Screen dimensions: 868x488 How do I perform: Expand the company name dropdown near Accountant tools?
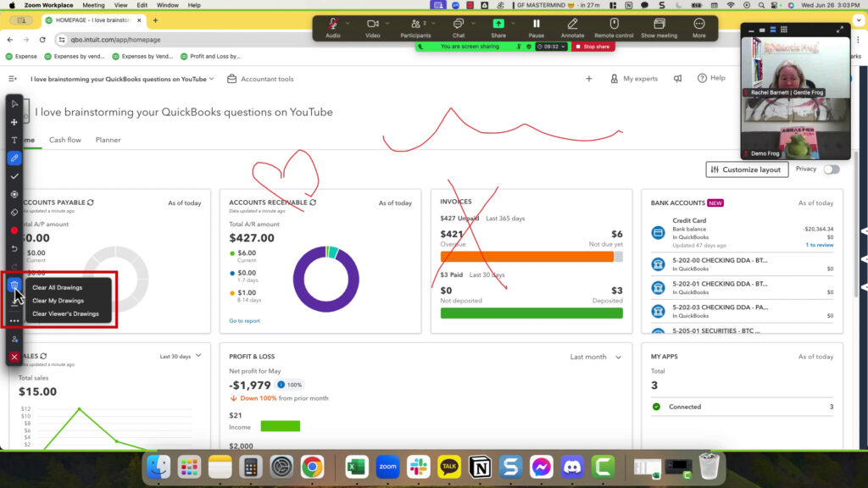[x=211, y=79]
